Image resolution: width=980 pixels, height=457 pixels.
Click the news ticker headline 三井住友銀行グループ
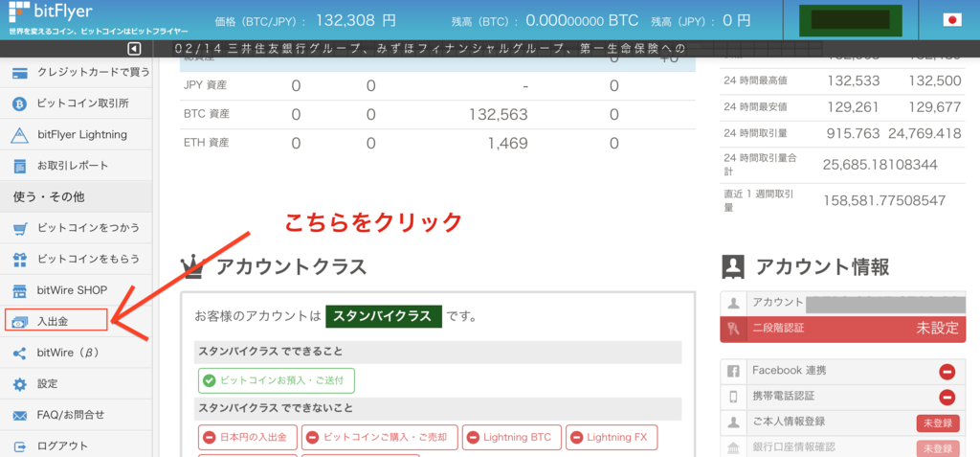click(x=292, y=49)
